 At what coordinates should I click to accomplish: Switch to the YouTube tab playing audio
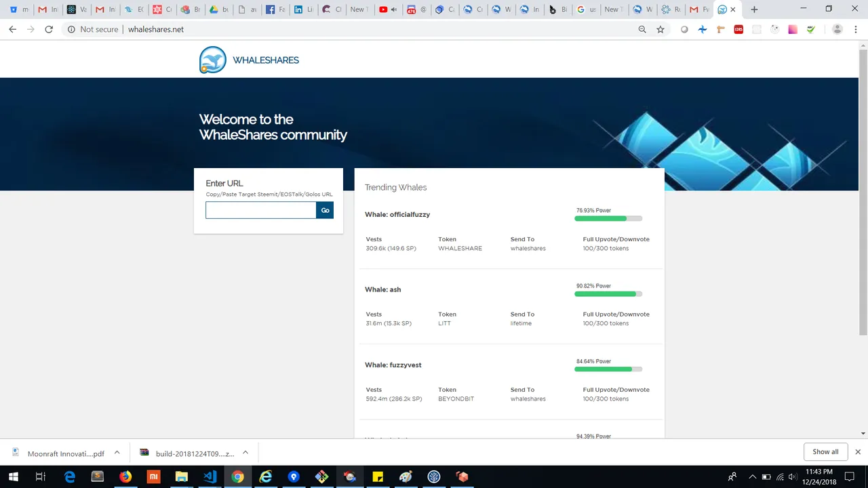[x=389, y=9]
